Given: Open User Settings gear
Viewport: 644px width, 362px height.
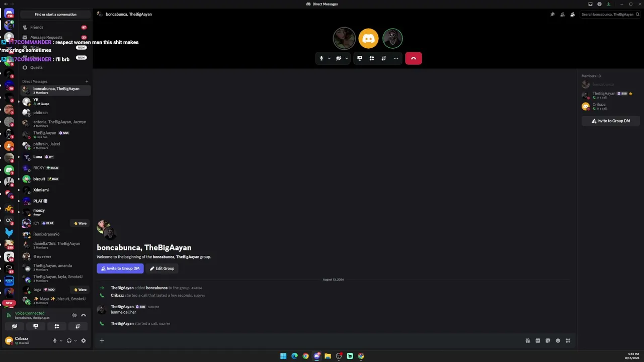Looking at the screenshot, I should [x=84, y=341].
